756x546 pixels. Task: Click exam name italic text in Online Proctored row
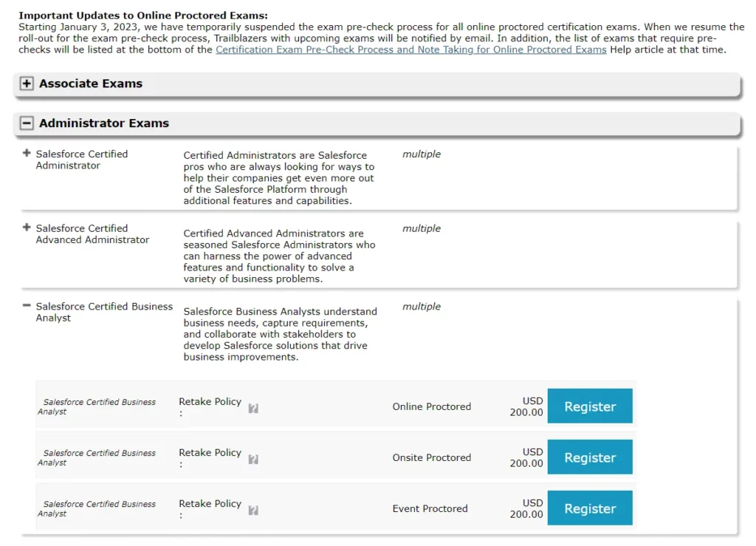coord(97,406)
